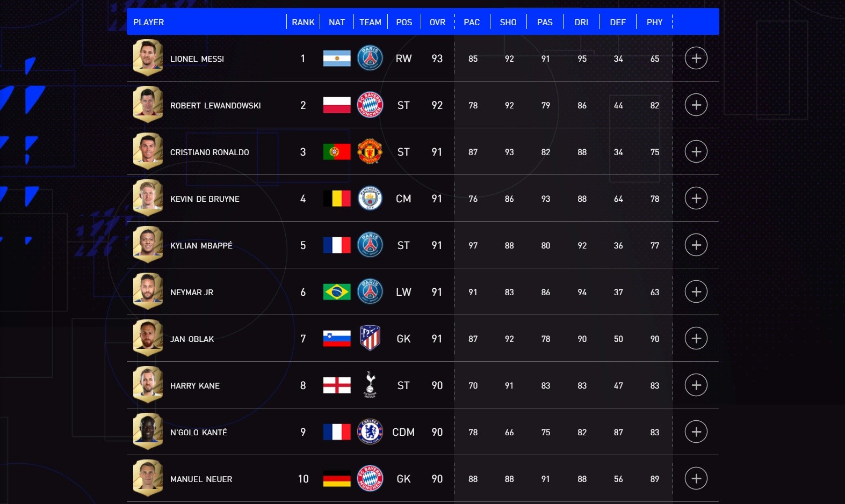Open Jan Oblak's plus expander
The image size is (845, 504).
[696, 338]
